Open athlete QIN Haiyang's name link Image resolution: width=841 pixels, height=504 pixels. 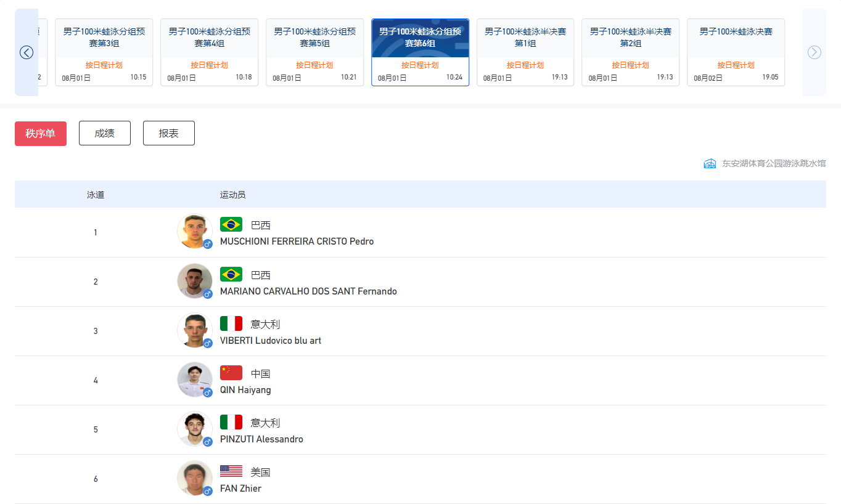point(245,390)
